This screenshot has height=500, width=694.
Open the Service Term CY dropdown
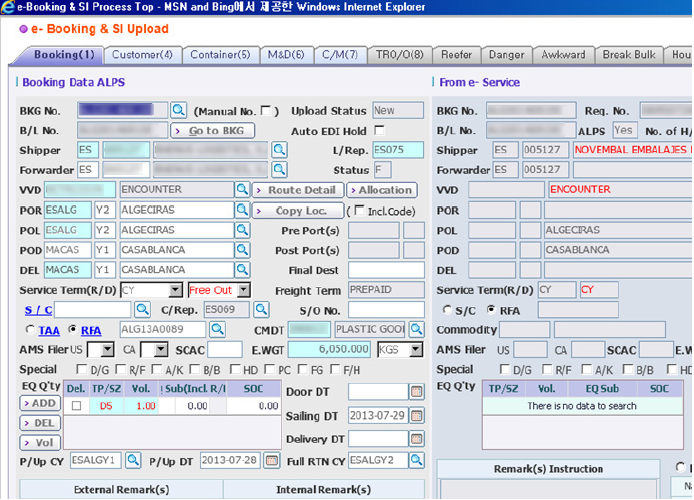click(x=176, y=290)
